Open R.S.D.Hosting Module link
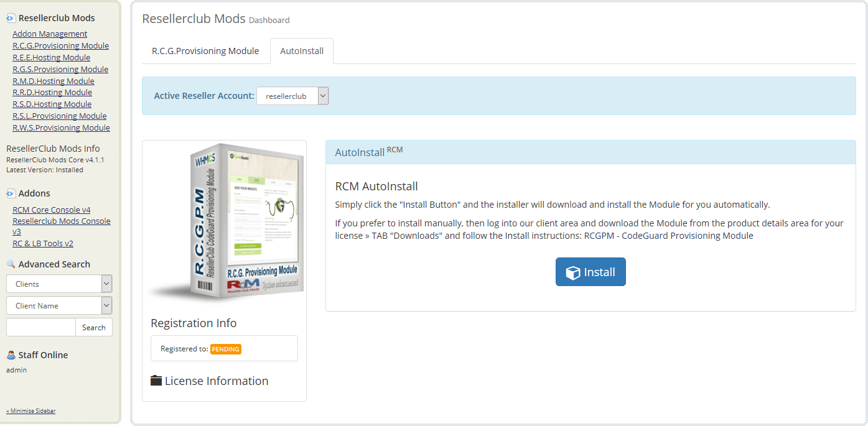This screenshot has height=426, width=868. (52, 104)
